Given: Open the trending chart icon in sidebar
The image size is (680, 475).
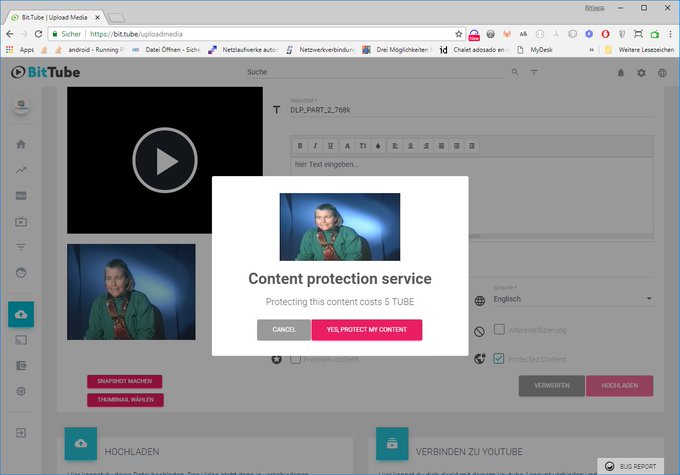Looking at the screenshot, I should [21, 170].
